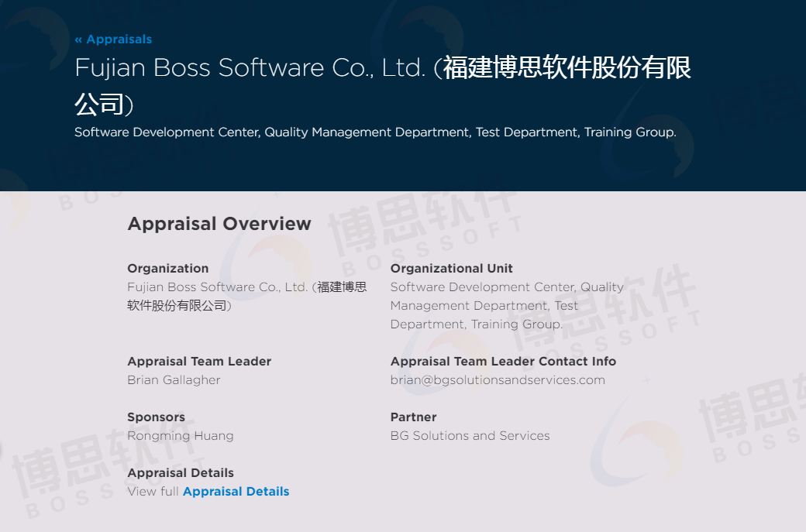Viewport: 806px width, 532px height.
Task: Click the email brian@bgsolutionsandservices.com
Action: click(498, 380)
